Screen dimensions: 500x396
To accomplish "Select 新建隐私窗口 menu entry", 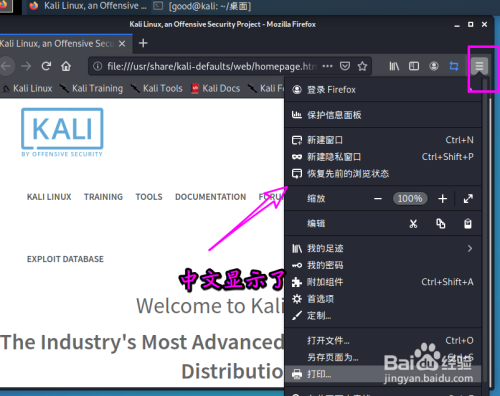I will click(383, 157).
